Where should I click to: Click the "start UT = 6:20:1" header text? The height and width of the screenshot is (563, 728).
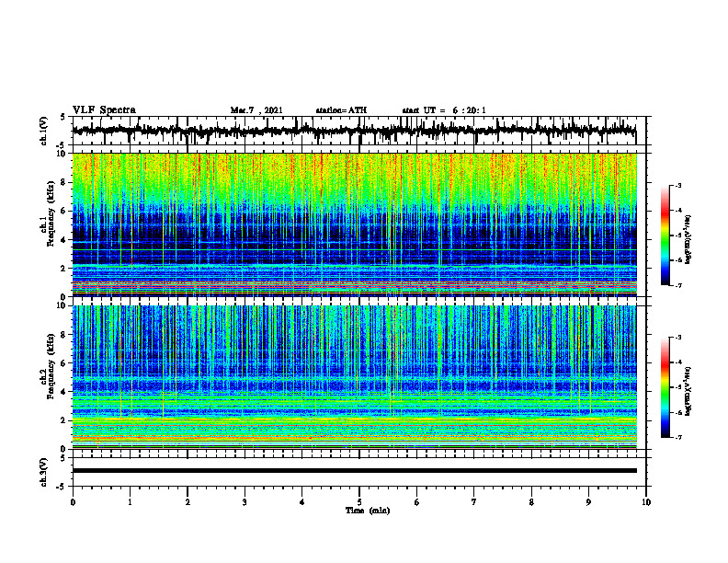444,110
